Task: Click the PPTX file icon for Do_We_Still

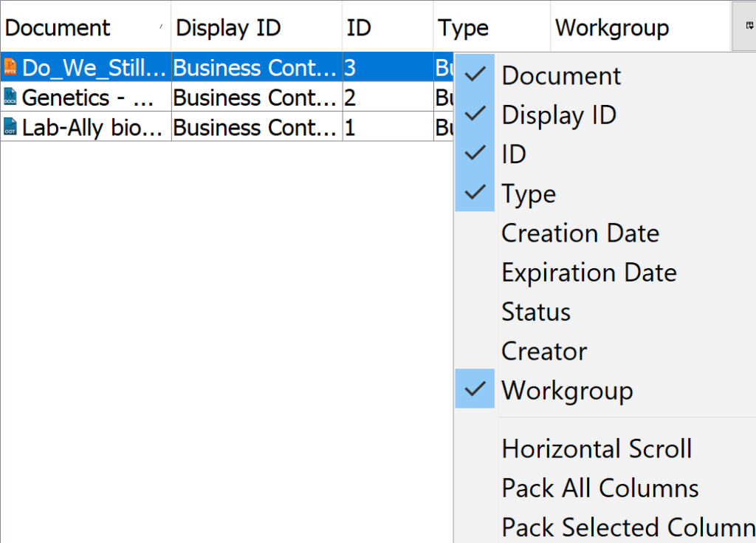Action: tap(10, 67)
